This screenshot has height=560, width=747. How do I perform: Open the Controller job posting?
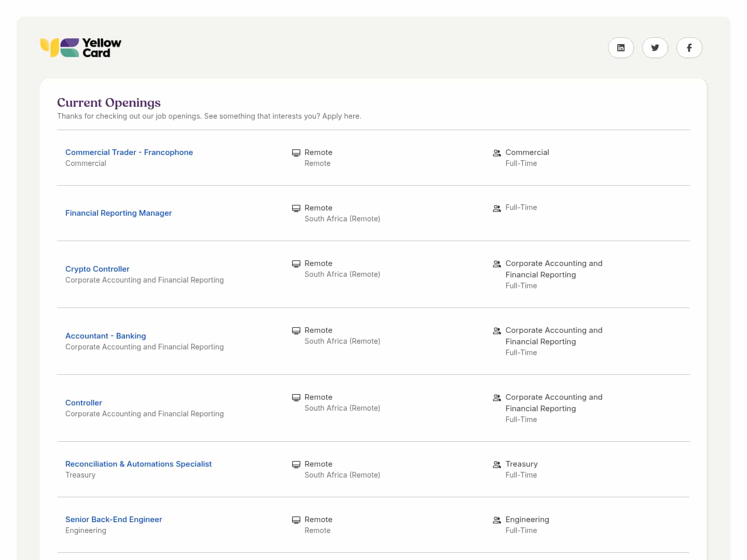click(84, 403)
